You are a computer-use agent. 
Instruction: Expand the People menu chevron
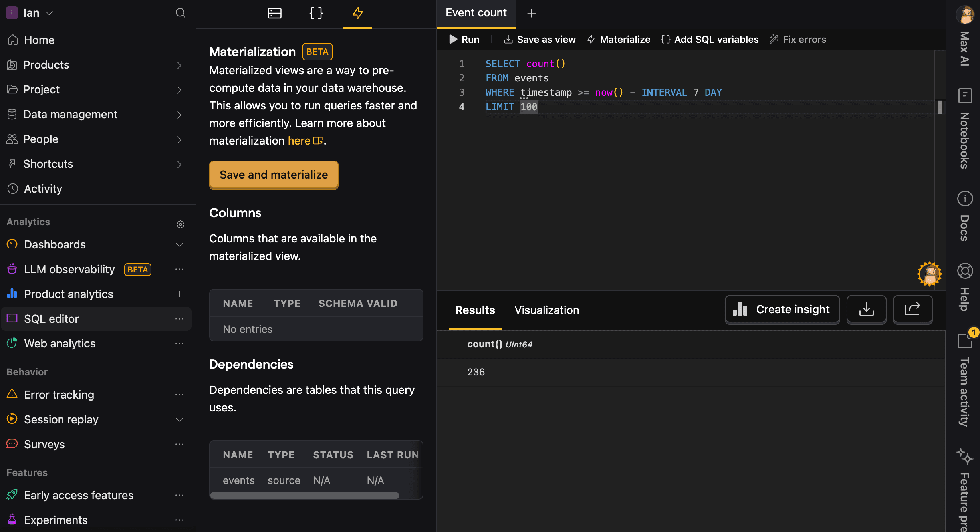pos(179,139)
